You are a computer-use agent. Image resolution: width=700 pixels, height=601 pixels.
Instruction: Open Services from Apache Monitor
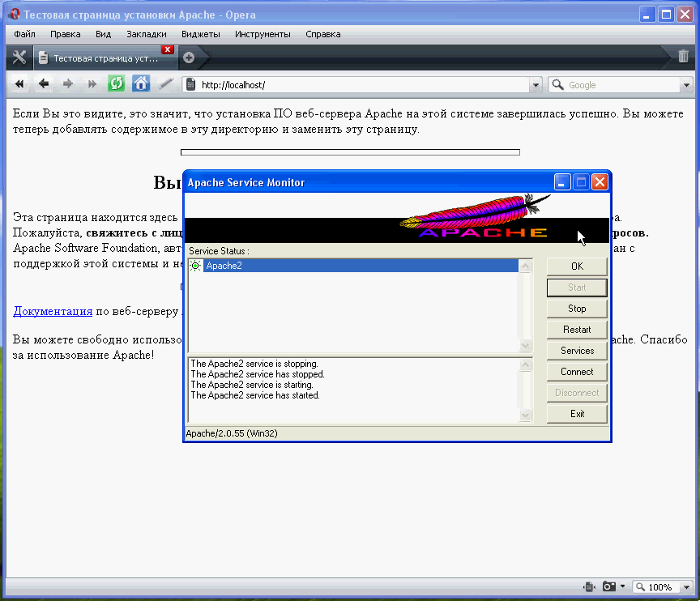pyautogui.click(x=577, y=351)
